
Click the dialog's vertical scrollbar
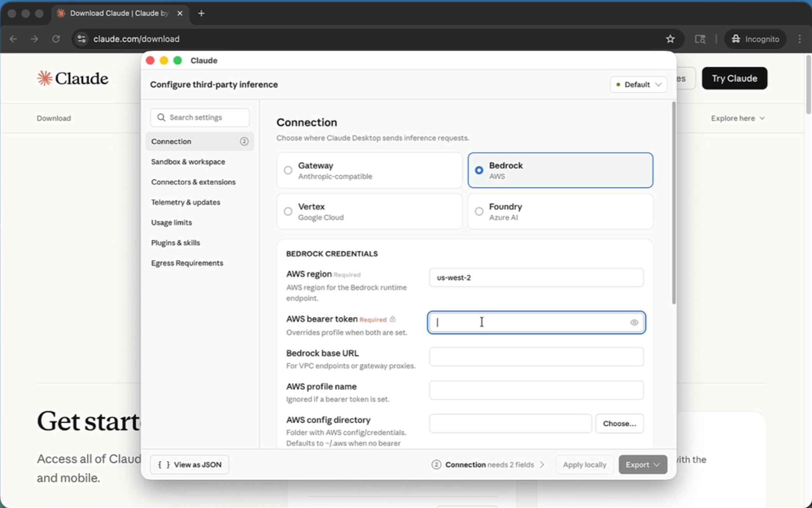pos(673,203)
